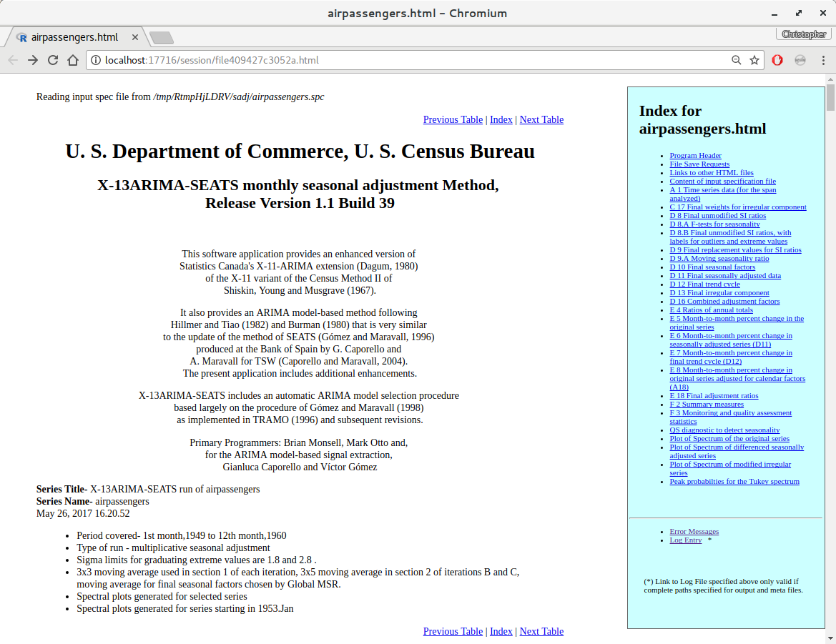Open E 6 seasonally adjusted series link

coord(731,340)
